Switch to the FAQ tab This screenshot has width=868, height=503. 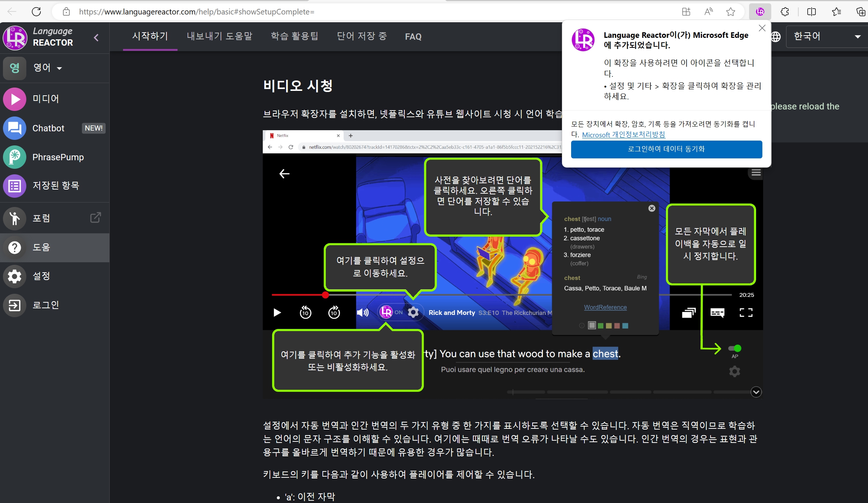(413, 36)
